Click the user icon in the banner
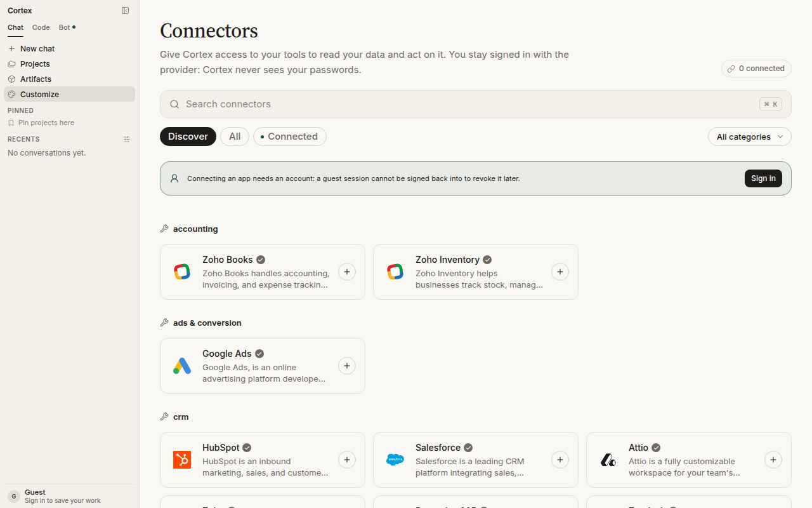The image size is (812, 508). pos(174,178)
